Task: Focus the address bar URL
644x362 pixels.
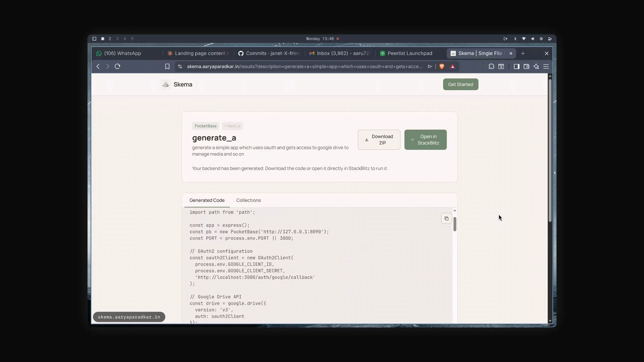Action: coord(305,66)
